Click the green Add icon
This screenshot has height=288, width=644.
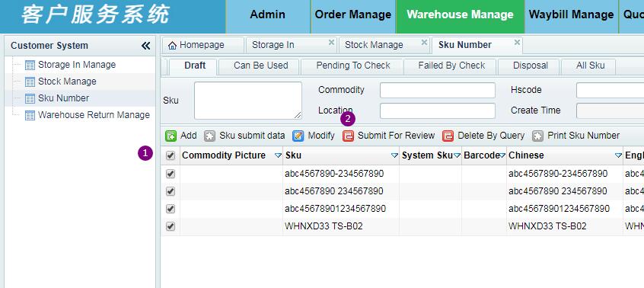[171, 136]
